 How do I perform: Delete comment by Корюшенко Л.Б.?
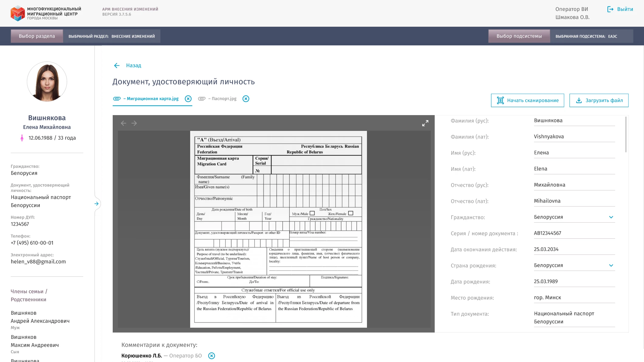click(212, 356)
